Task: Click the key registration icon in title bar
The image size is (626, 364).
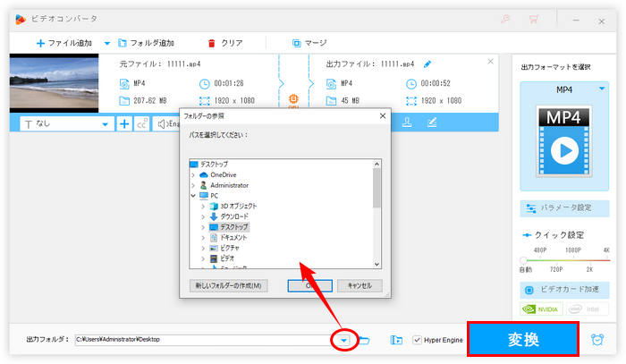Action: tap(505, 19)
